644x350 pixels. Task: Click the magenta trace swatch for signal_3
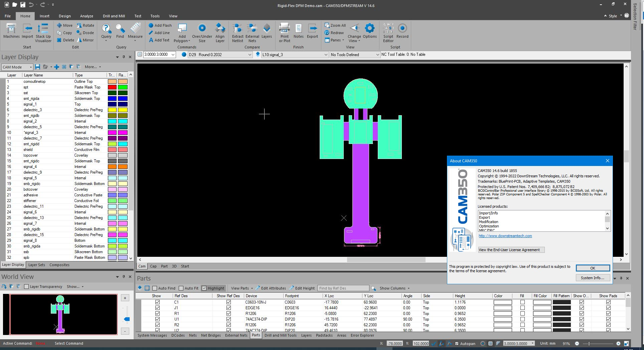click(x=112, y=133)
